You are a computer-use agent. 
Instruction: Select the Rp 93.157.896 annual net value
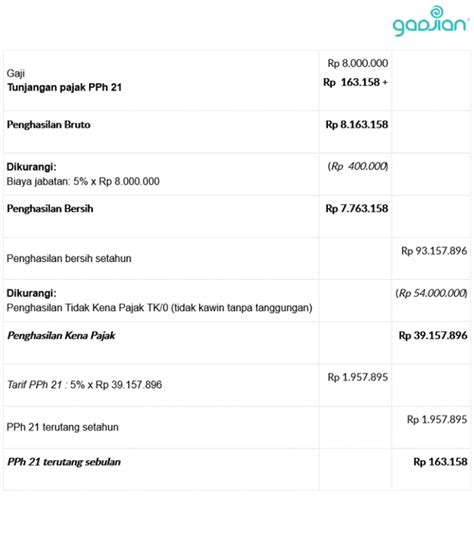[x=434, y=251]
